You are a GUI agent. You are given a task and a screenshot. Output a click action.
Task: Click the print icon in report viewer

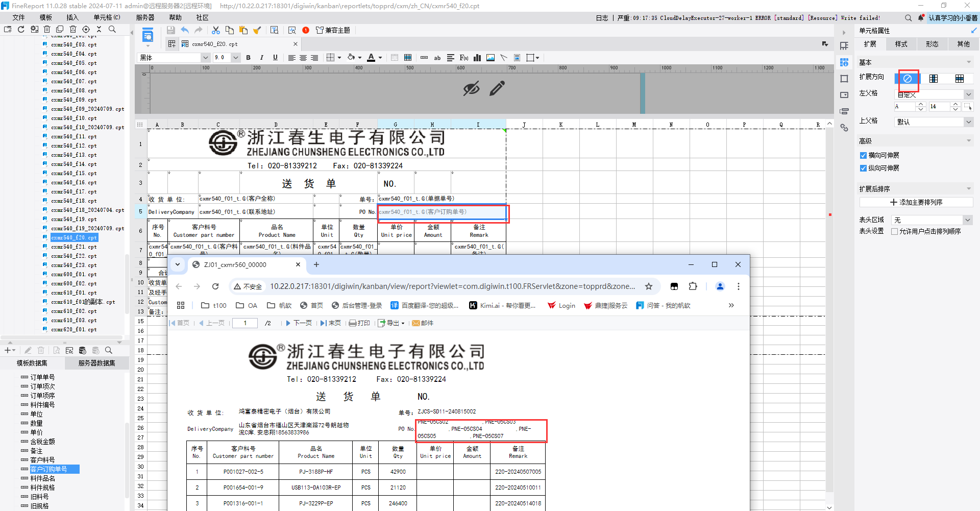click(359, 323)
